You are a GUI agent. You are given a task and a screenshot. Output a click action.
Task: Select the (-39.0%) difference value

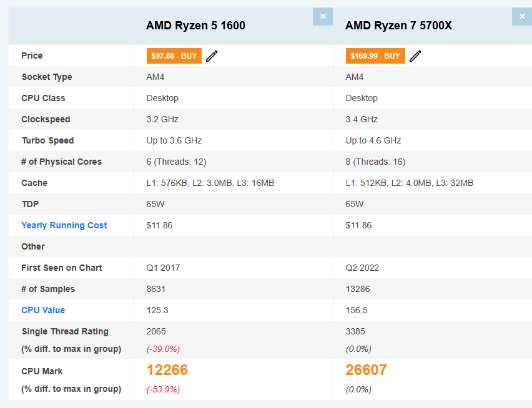tap(163, 349)
